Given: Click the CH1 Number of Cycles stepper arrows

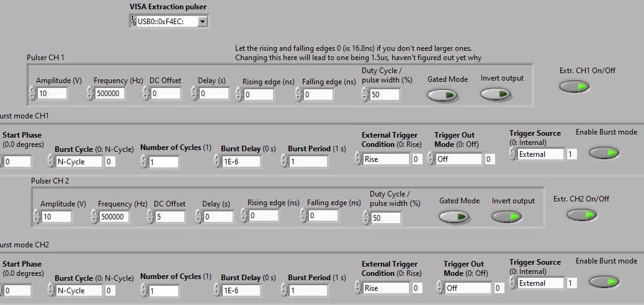Looking at the screenshot, I should (144, 161).
